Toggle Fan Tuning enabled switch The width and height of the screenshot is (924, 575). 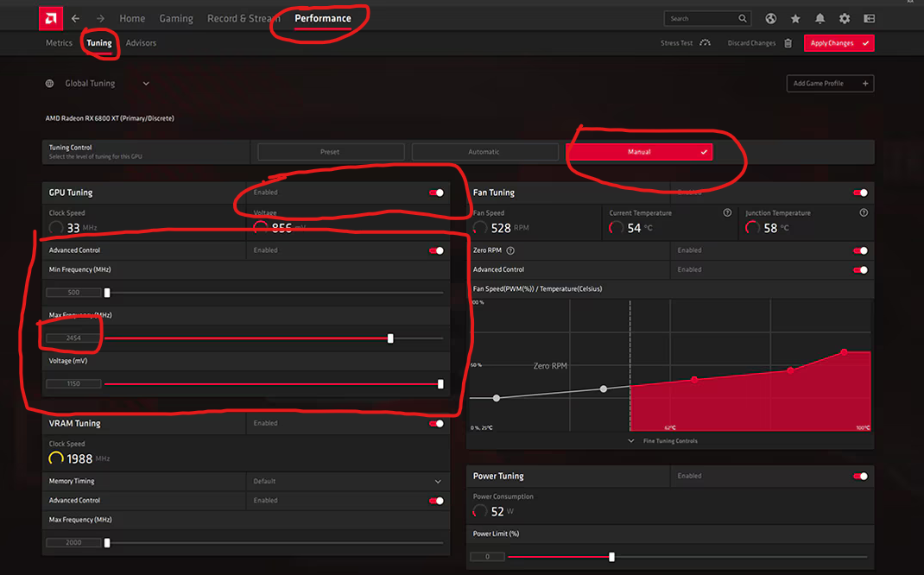click(x=860, y=193)
